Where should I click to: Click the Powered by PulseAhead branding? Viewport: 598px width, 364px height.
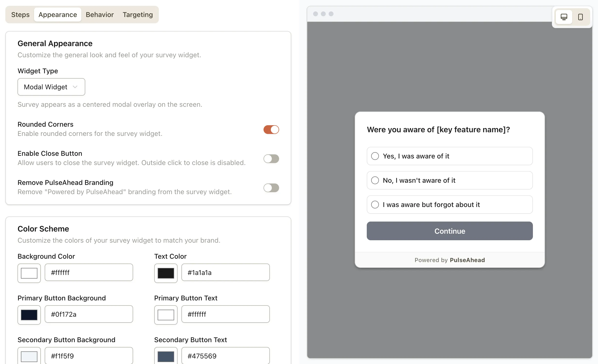coord(450,260)
